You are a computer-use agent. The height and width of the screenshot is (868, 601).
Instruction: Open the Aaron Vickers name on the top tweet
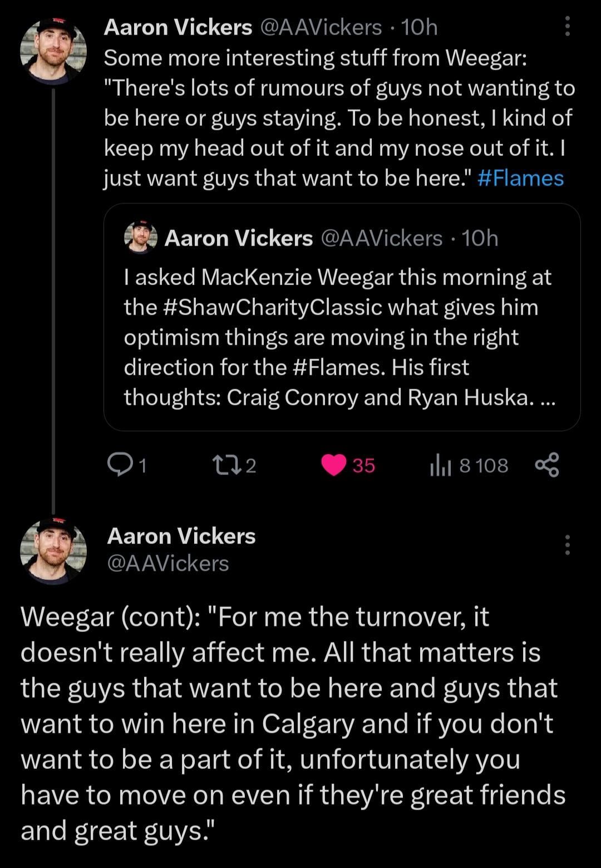[x=178, y=27]
